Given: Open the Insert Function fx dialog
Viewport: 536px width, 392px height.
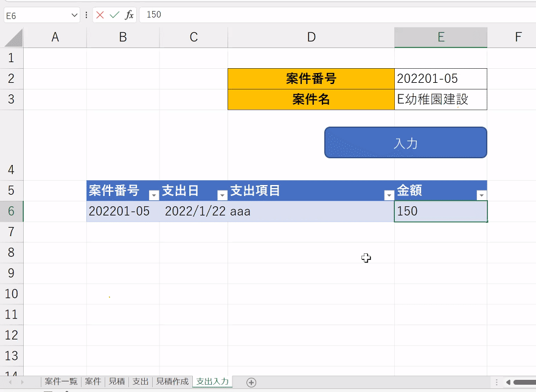Looking at the screenshot, I should 129,15.
